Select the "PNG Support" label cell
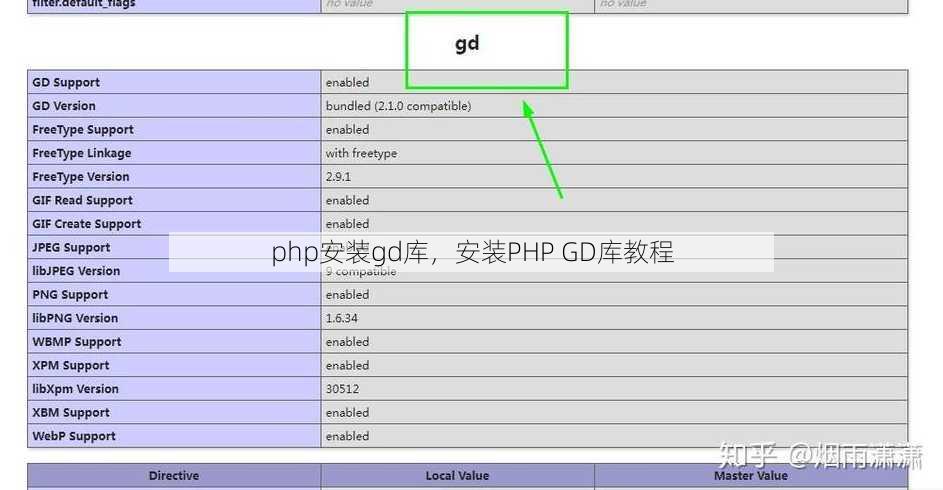The height and width of the screenshot is (490, 943). [x=174, y=295]
